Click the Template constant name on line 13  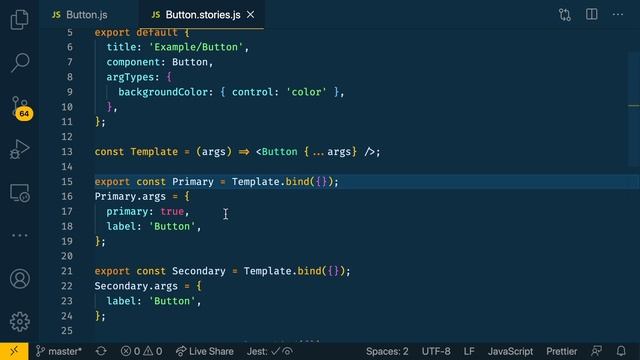[154, 152]
